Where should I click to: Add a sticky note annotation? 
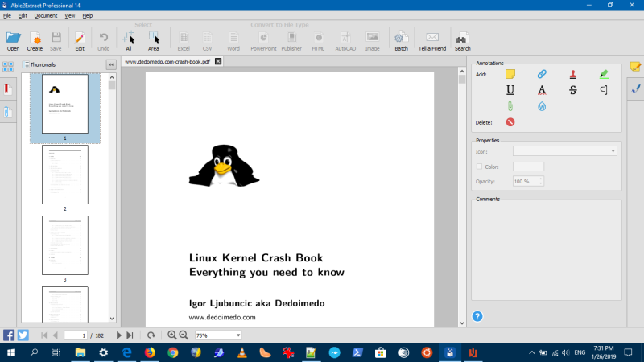[x=510, y=74]
